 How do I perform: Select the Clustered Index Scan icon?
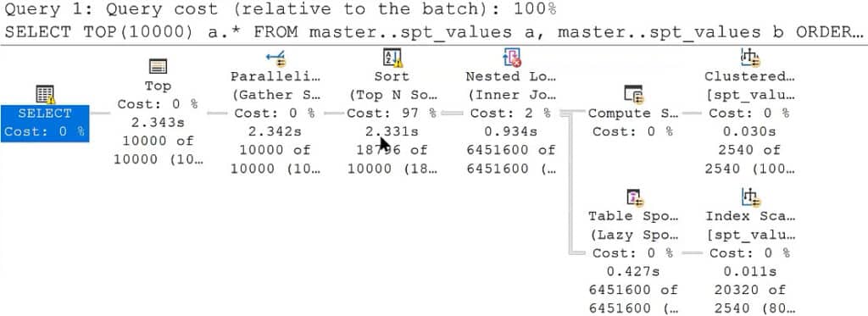point(750,57)
